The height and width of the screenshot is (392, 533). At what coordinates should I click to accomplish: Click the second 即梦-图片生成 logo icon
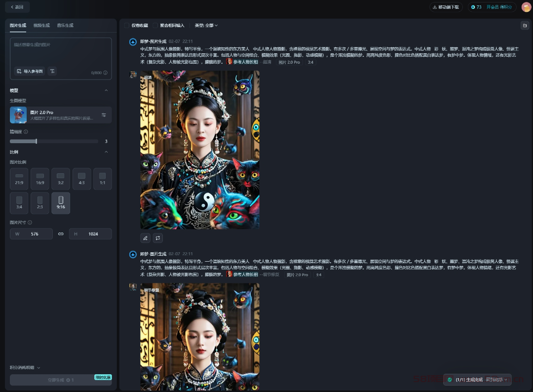(x=133, y=254)
